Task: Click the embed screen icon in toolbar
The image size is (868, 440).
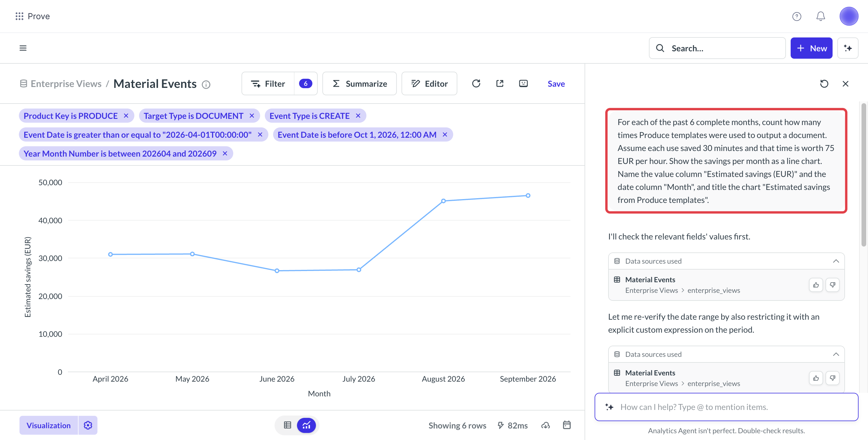Action: coord(523,83)
